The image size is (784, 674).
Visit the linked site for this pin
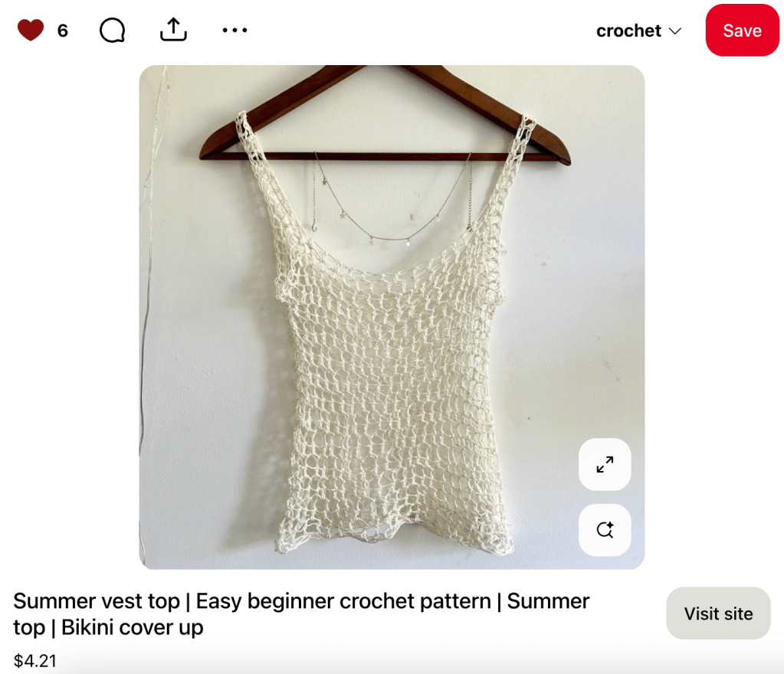click(718, 613)
